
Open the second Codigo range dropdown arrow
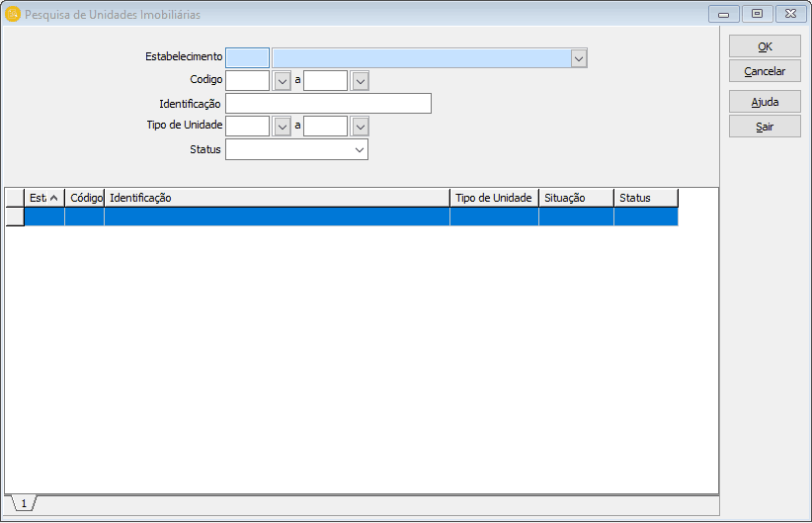pos(361,81)
